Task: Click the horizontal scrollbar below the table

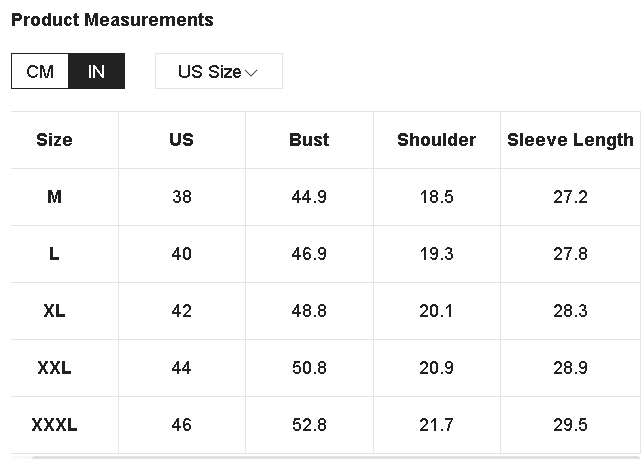Action: click(x=330, y=456)
